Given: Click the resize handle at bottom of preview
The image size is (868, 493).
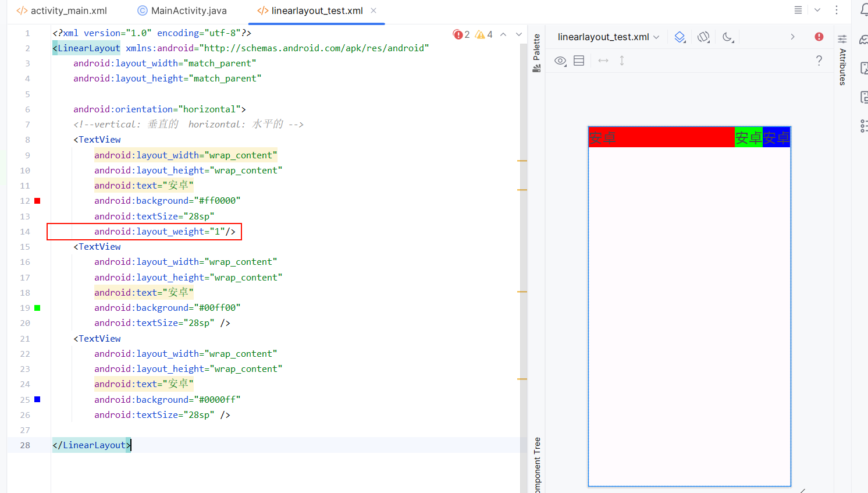Looking at the screenshot, I should coord(802,491).
